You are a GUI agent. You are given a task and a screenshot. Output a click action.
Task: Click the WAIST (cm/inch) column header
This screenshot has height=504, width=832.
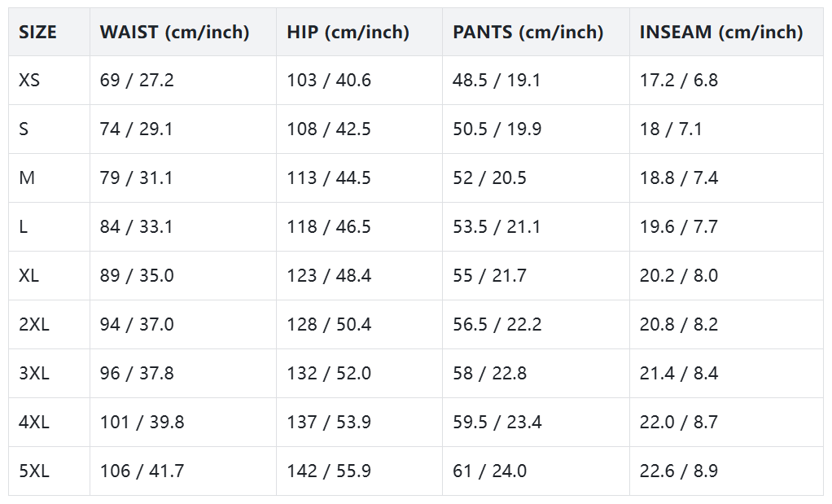pyautogui.click(x=174, y=33)
